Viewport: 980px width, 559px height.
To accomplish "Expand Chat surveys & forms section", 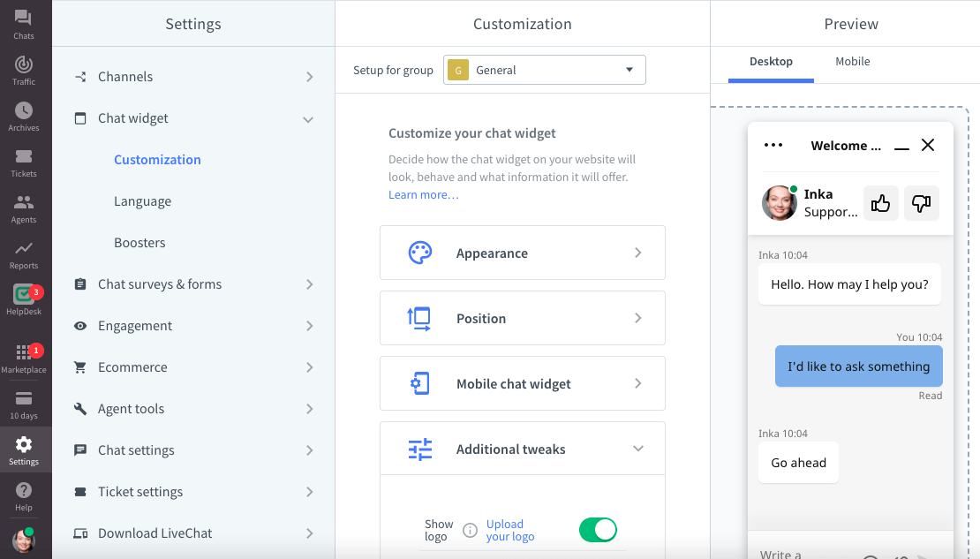I will pos(193,284).
